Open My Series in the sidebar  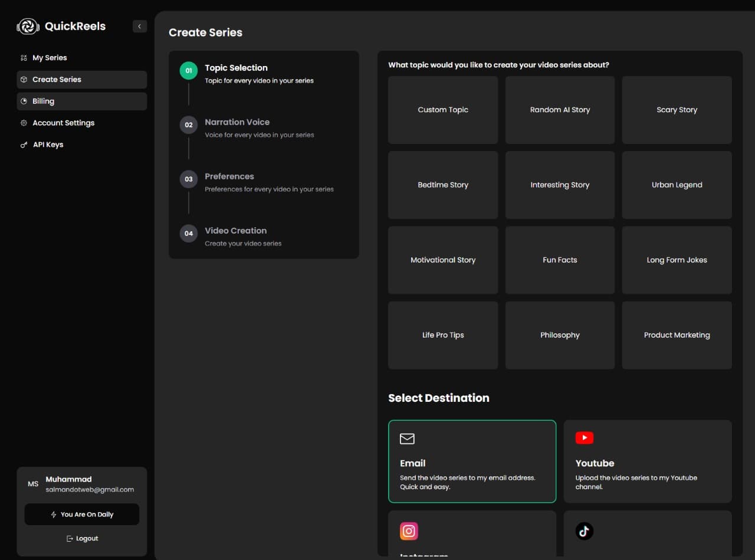81,58
